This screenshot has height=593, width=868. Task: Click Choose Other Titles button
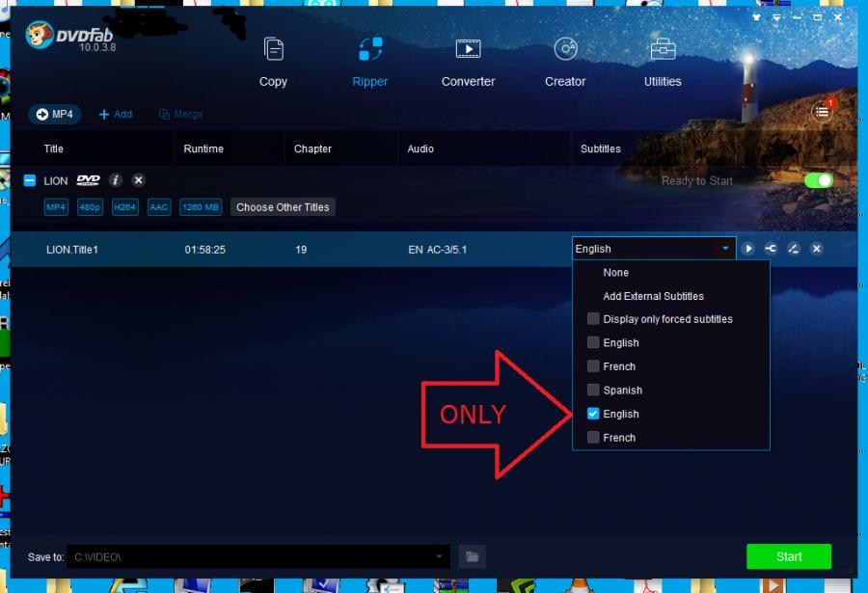[283, 207]
